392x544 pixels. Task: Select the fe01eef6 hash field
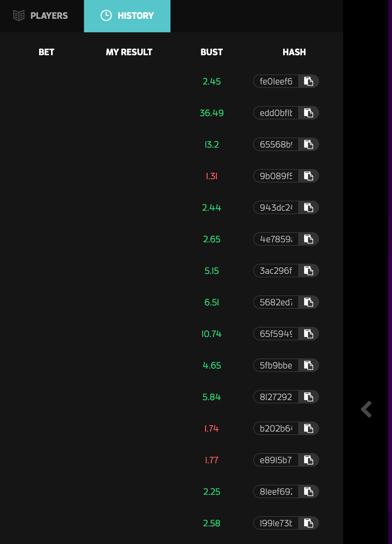[276, 81]
